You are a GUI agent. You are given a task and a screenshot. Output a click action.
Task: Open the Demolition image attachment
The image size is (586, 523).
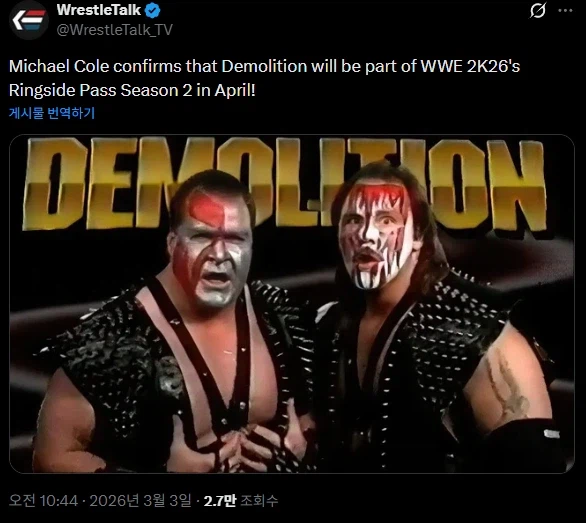click(x=292, y=304)
